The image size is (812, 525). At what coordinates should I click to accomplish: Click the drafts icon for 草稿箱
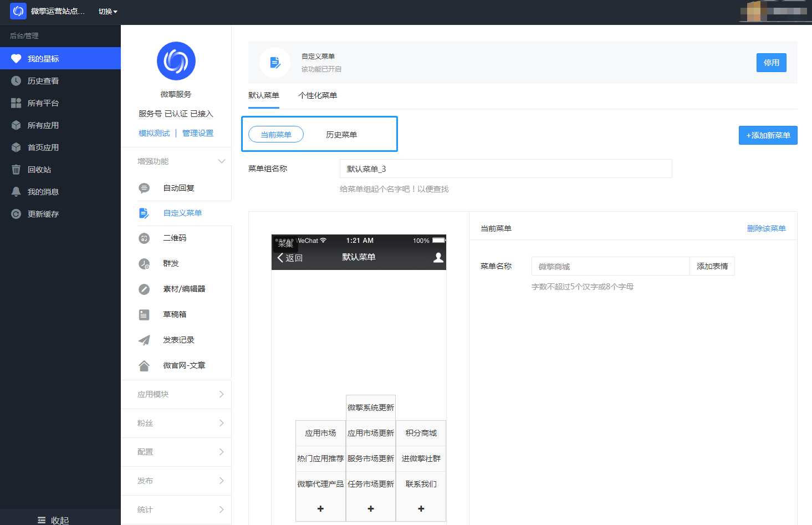(x=144, y=315)
